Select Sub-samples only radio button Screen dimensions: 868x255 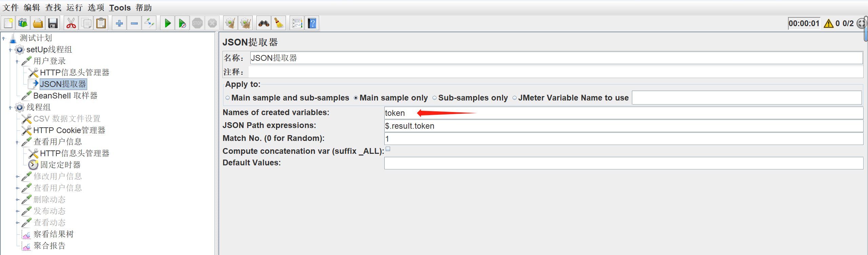(435, 98)
